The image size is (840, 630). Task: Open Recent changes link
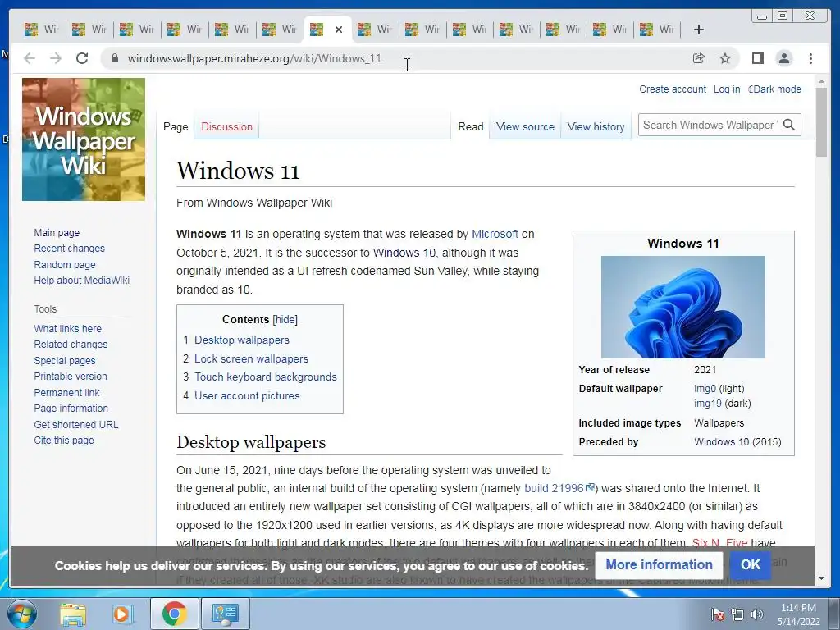coord(69,249)
